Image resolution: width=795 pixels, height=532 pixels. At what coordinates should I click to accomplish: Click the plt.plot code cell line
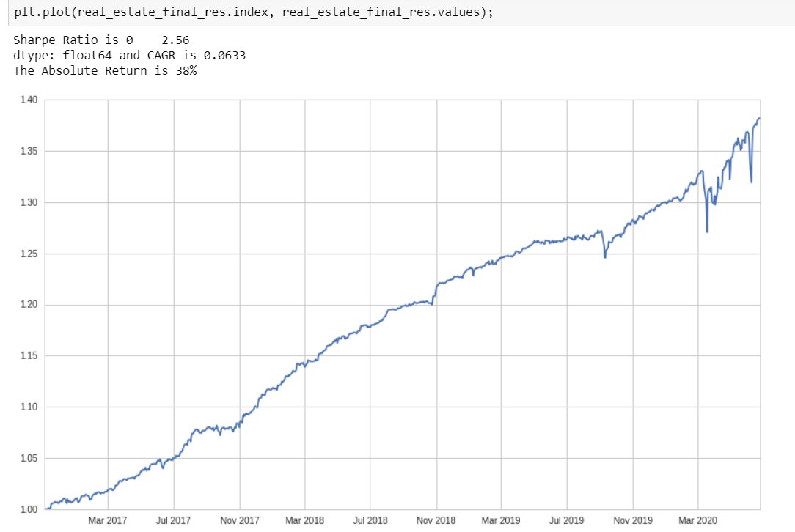tap(254, 12)
